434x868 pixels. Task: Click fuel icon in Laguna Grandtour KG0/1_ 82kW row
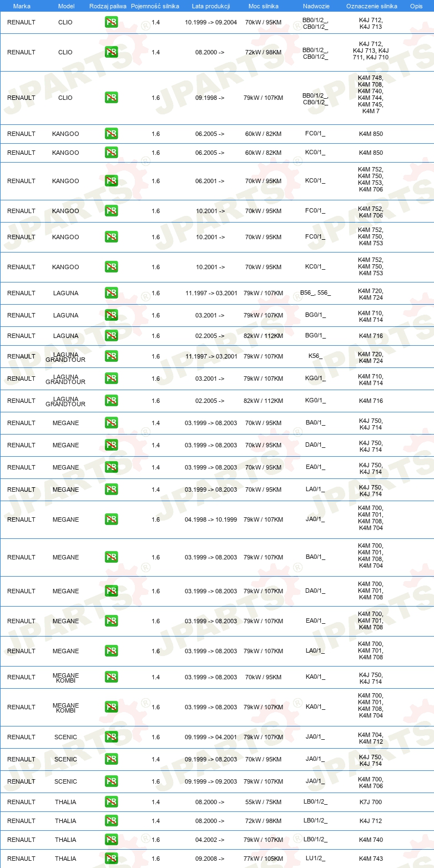click(111, 401)
